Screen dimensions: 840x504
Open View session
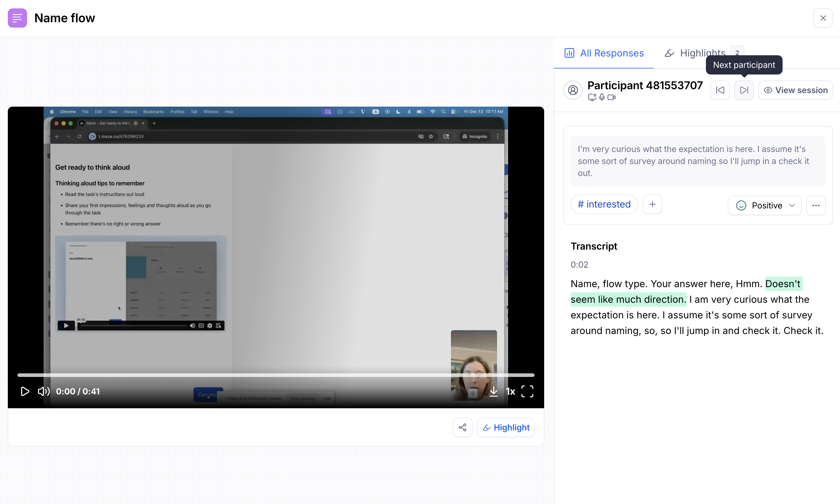pos(795,90)
